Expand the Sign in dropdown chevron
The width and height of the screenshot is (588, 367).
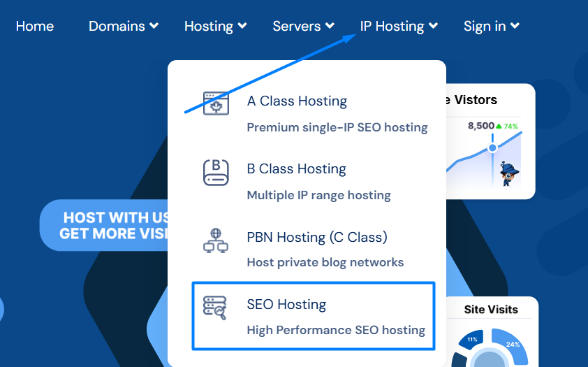(x=515, y=26)
